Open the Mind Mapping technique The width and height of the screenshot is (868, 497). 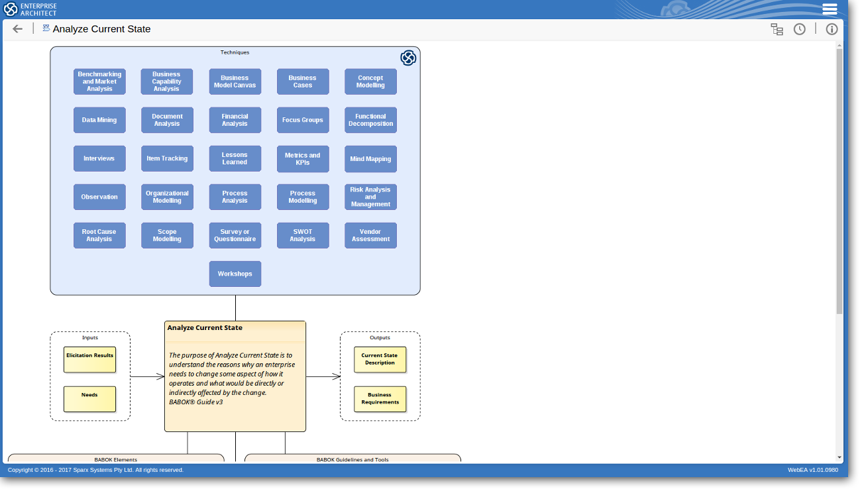click(370, 159)
